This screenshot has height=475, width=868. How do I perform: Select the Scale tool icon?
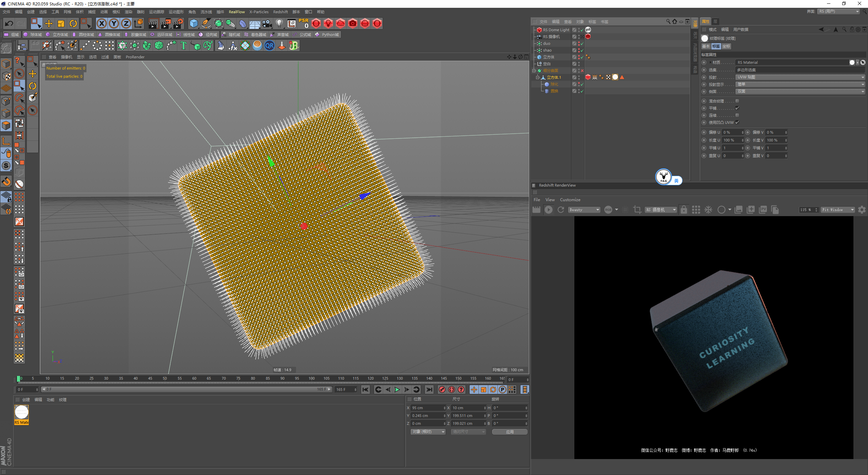[61, 23]
